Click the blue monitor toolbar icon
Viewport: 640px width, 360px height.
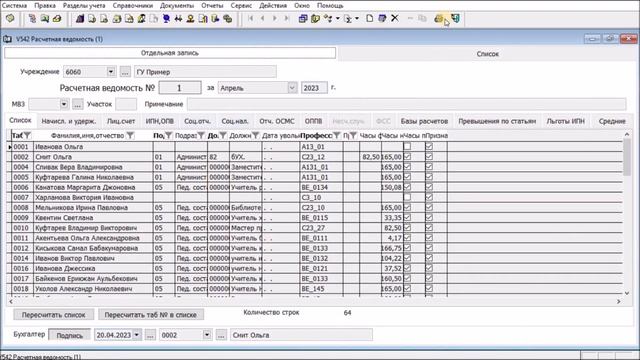pyautogui.click(x=166, y=19)
